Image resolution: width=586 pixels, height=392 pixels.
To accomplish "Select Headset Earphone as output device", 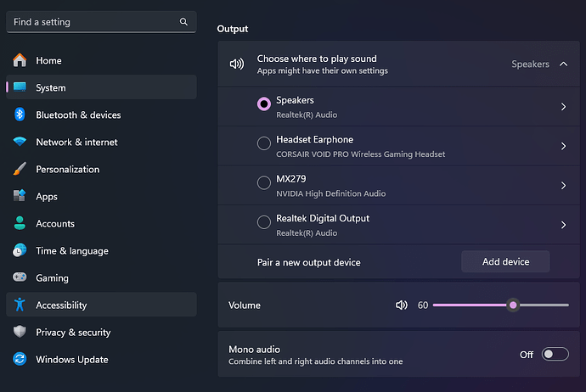I will point(264,143).
